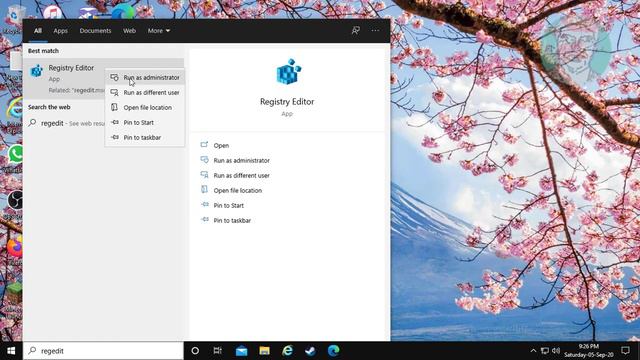
Task: Open Internet Explorer on taskbar
Action: tap(287, 351)
